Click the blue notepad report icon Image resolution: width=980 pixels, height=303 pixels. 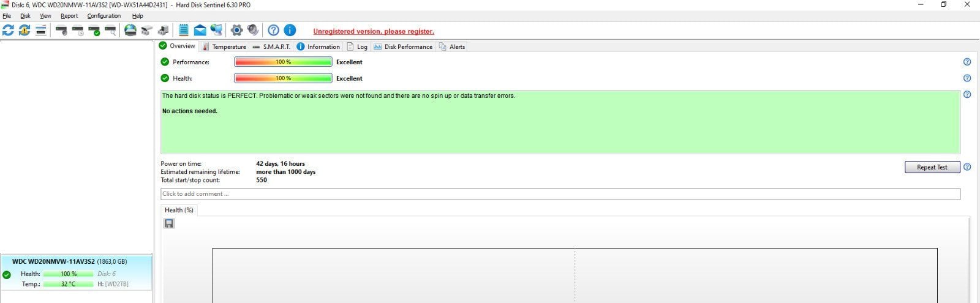pyautogui.click(x=184, y=30)
